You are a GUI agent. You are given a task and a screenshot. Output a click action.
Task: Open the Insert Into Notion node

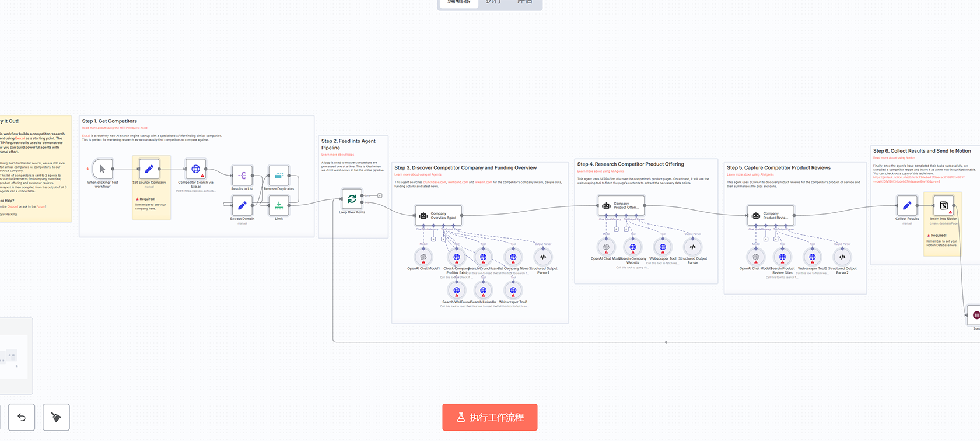pyautogui.click(x=943, y=206)
